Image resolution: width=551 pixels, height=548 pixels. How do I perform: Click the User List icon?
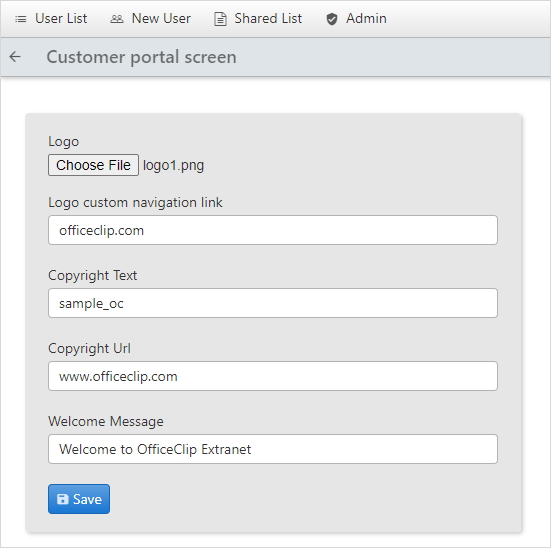[20, 19]
